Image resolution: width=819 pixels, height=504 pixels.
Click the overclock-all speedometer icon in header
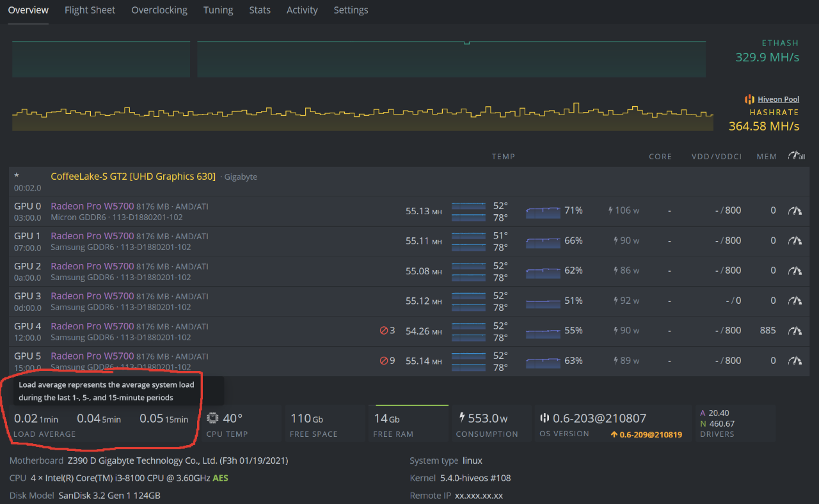797,156
